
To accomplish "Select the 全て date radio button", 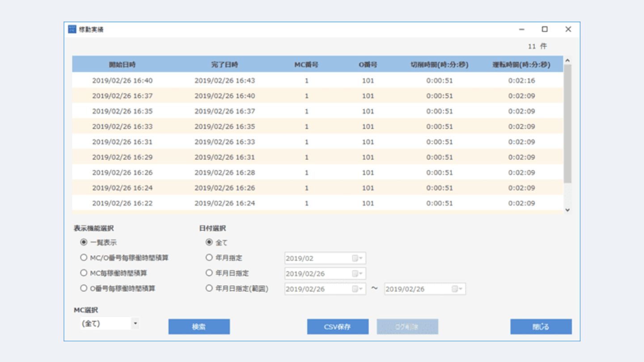I will [209, 243].
